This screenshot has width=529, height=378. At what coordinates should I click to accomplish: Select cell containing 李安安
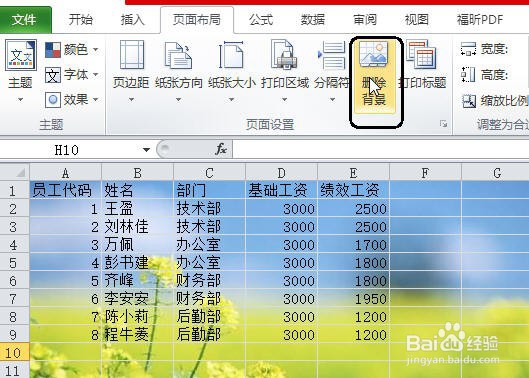[137, 299]
